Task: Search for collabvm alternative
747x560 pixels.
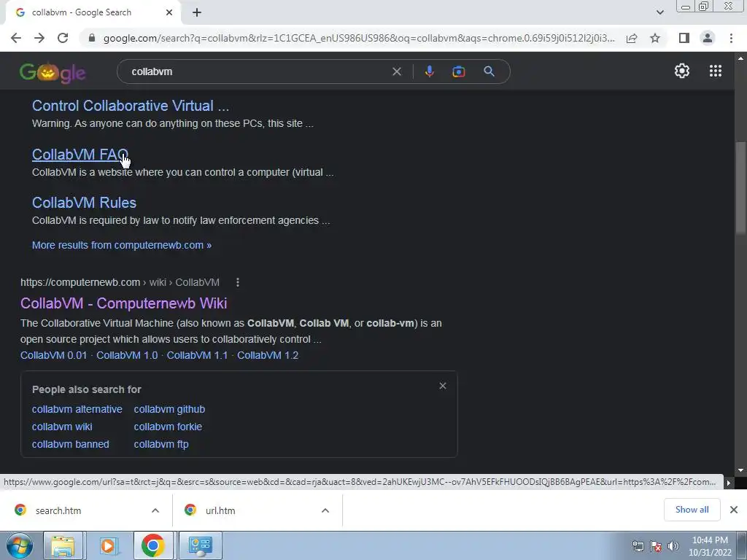Action: pyautogui.click(x=77, y=410)
